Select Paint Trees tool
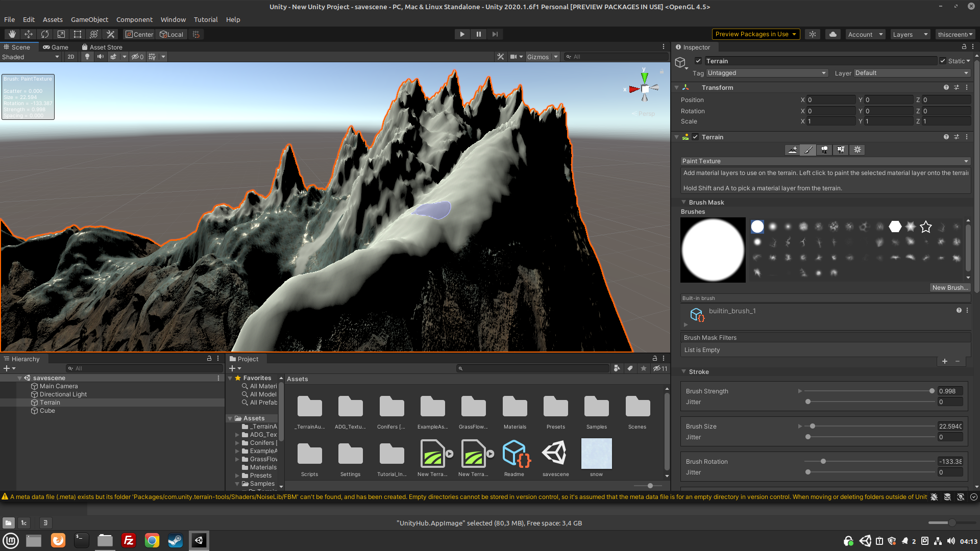This screenshot has width=980, height=551. (824, 149)
